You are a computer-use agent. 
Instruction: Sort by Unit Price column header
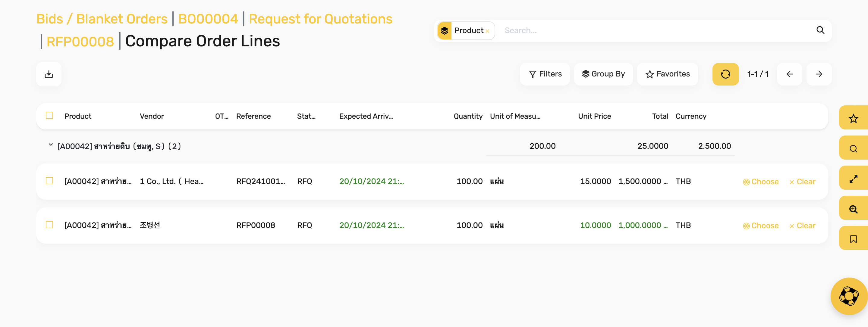tap(594, 116)
